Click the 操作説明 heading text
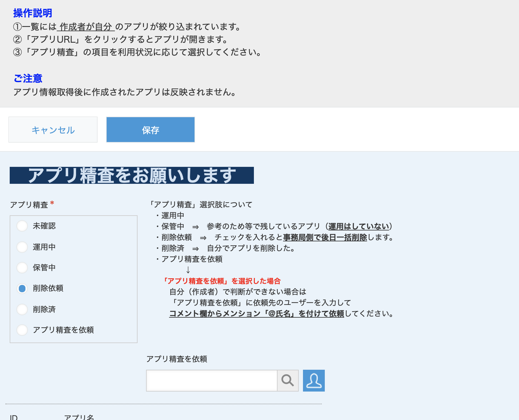Image resolution: width=519 pixels, height=420 pixels. (x=33, y=13)
